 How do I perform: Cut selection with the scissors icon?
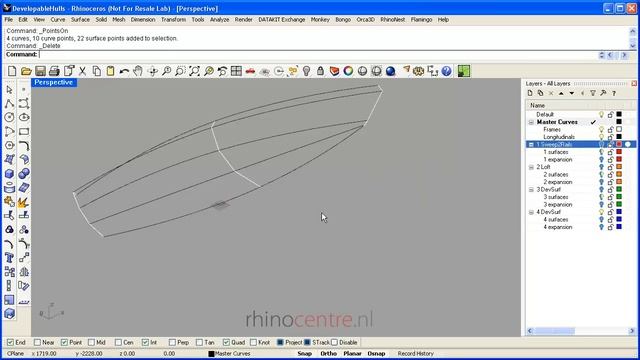[82, 71]
